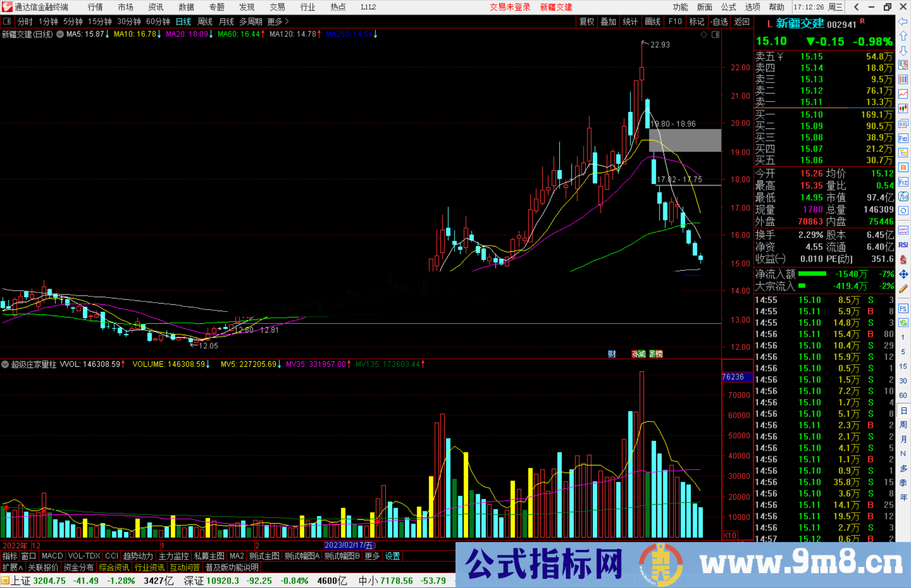Click the back arrow icon in right sidebar

point(903,21)
